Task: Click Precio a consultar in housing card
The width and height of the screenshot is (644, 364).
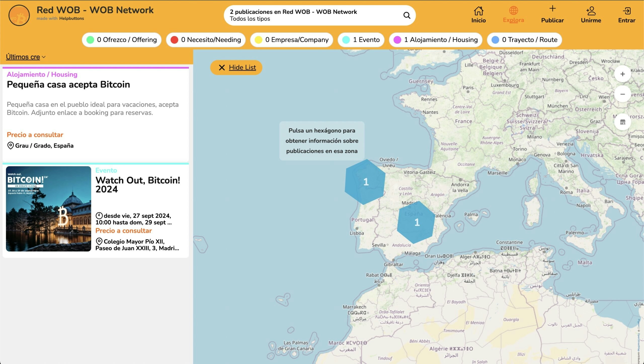Action: pyautogui.click(x=35, y=135)
